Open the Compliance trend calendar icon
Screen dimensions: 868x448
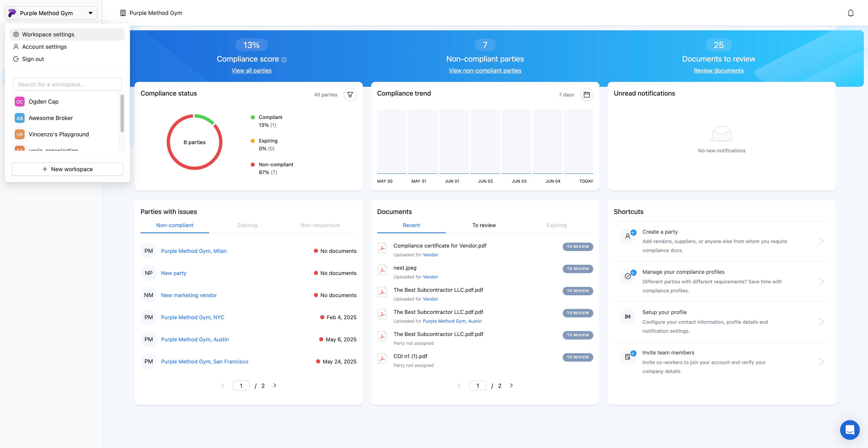(586, 95)
